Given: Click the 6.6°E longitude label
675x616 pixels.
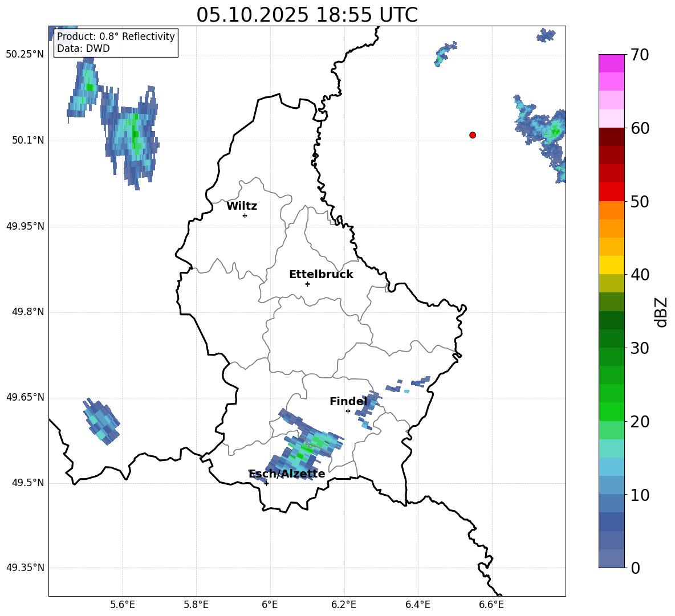Looking at the screenshot, I should [x=491, y=605].
